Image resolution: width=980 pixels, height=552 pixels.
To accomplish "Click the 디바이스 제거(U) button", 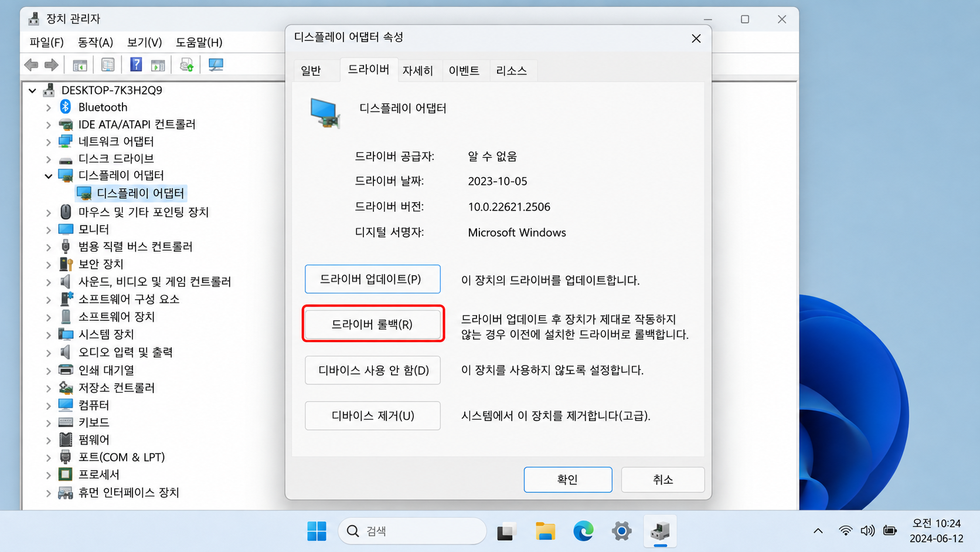I will [372, 416].
